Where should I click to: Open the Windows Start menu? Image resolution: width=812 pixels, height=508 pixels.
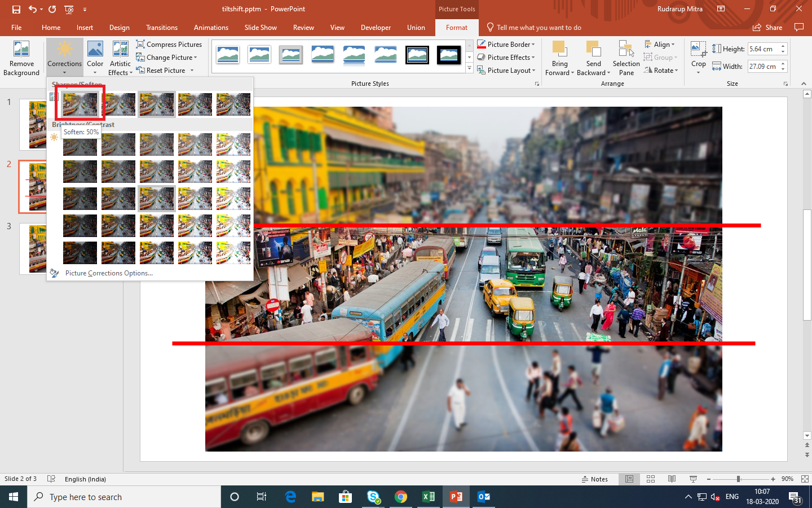coord(14,497)
